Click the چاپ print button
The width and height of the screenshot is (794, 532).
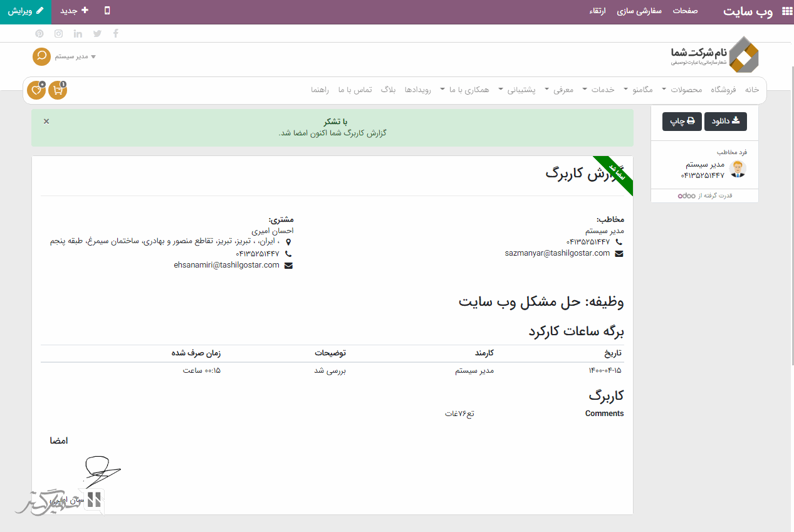pos(682,121)
